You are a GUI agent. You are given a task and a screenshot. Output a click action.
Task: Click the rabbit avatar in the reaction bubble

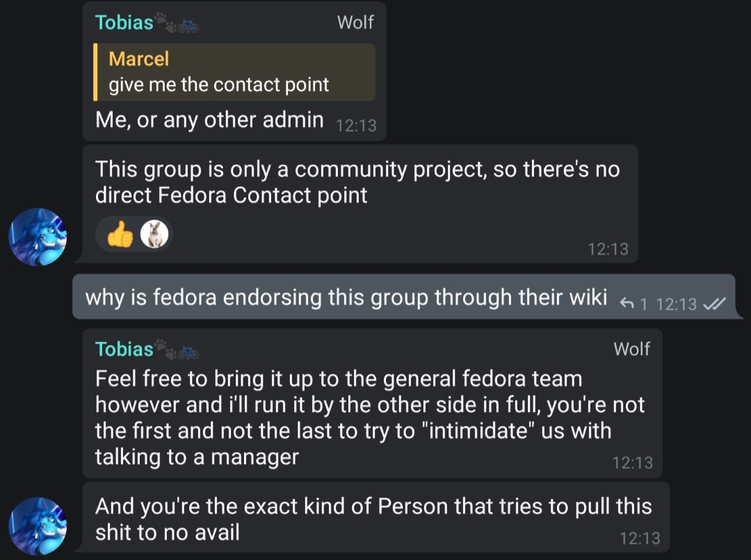click(154, 235)
